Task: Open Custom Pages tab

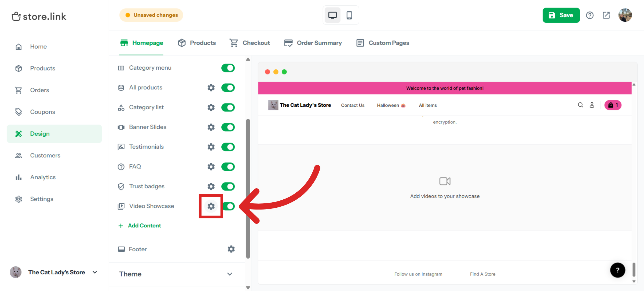Action: click(x=383, y=43)
